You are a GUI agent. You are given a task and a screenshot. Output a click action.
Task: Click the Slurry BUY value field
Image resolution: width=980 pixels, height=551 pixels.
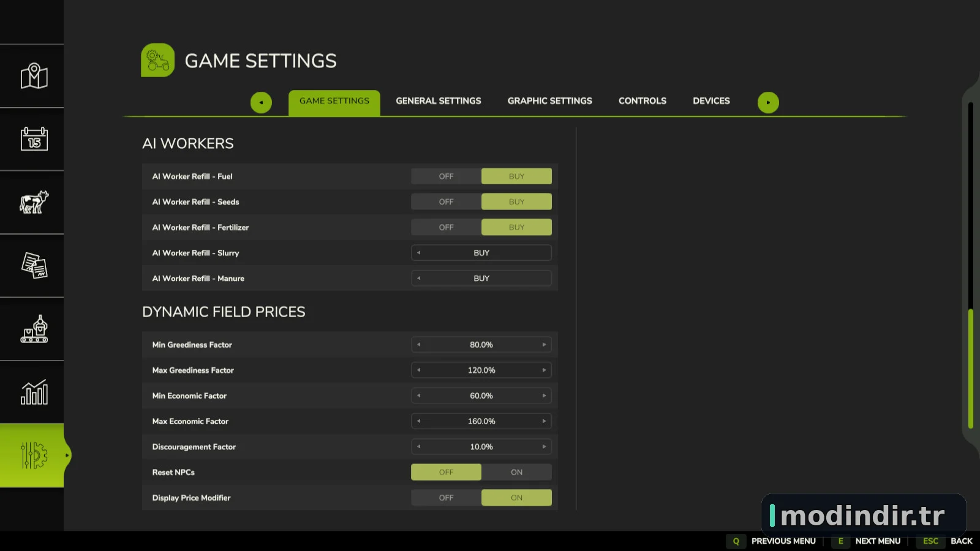pos(481,253)
